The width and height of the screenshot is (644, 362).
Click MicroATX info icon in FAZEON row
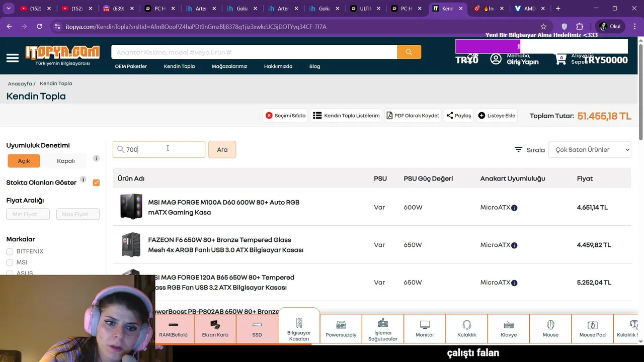(514, 245)
